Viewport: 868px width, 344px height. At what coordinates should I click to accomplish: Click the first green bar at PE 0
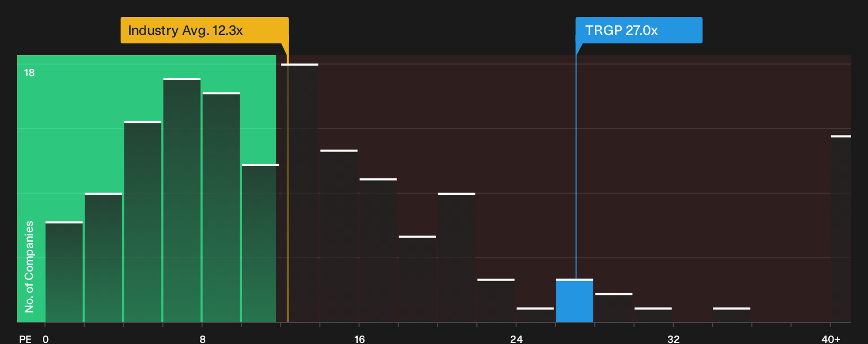click(64, 272)
